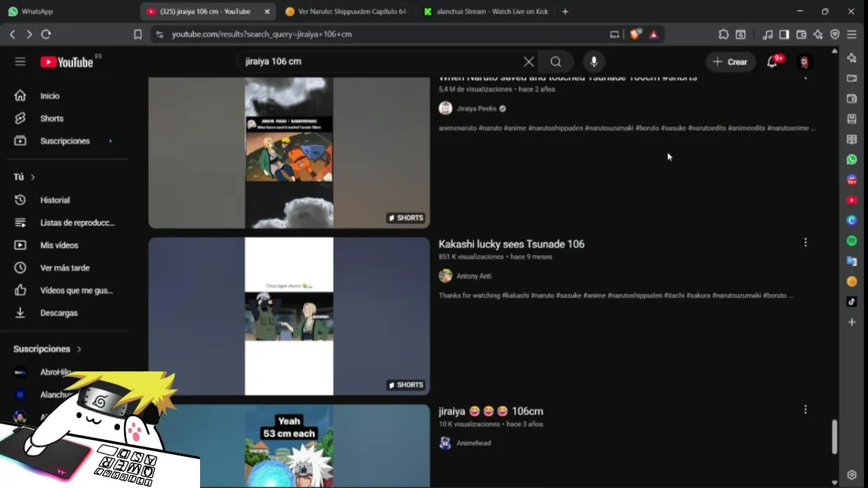The height and width of the screenshot is (488, 868).
Task: Open YouTube shortcut in the browser sidebar
Action: (852, 200)
